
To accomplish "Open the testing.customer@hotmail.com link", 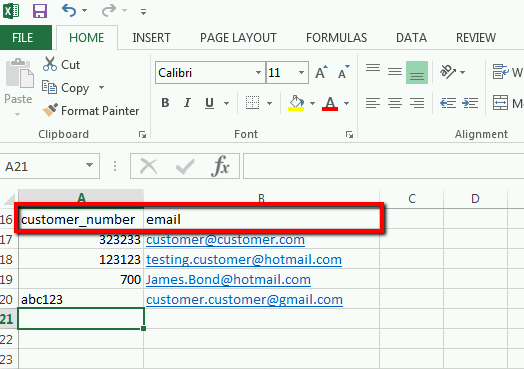I will [x=244, y=260].
